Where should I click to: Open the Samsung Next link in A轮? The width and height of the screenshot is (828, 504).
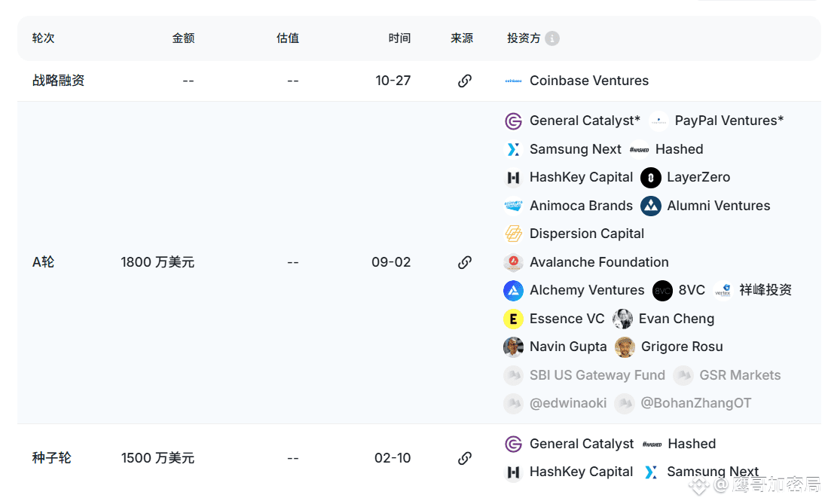coord(575,149)
